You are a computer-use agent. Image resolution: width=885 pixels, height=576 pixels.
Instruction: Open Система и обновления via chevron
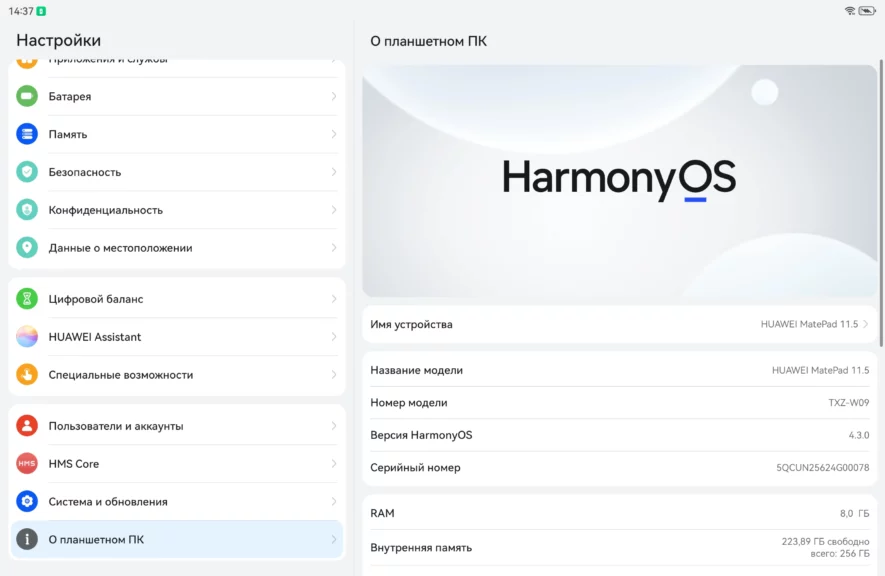click(x=333, y=502)
